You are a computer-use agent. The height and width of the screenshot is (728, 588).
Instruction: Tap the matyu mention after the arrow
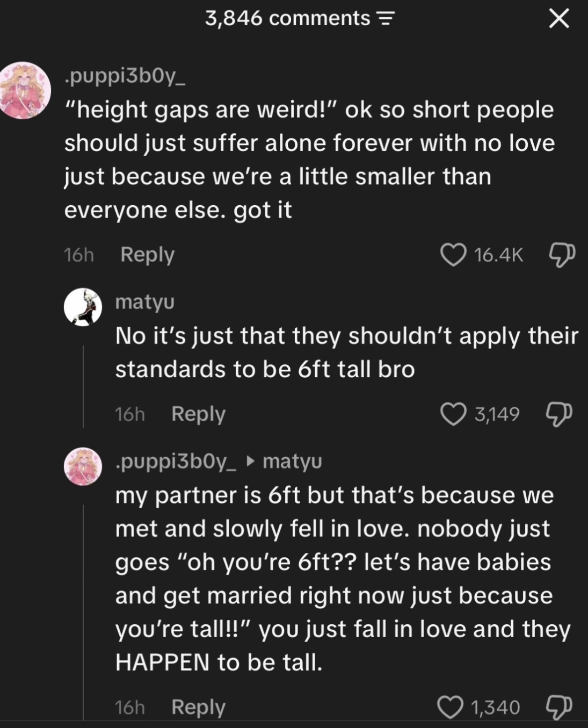click(x=292, y=462)
